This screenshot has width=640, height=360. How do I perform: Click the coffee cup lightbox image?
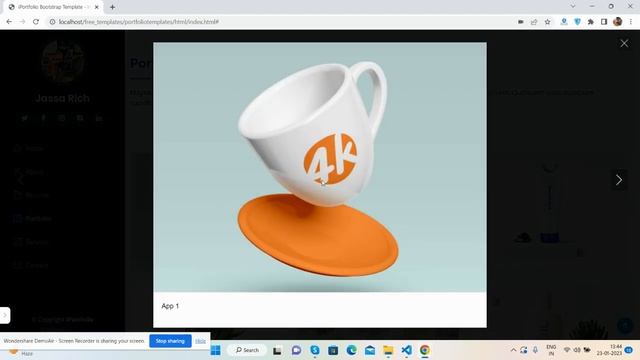(x=320, y=167)
